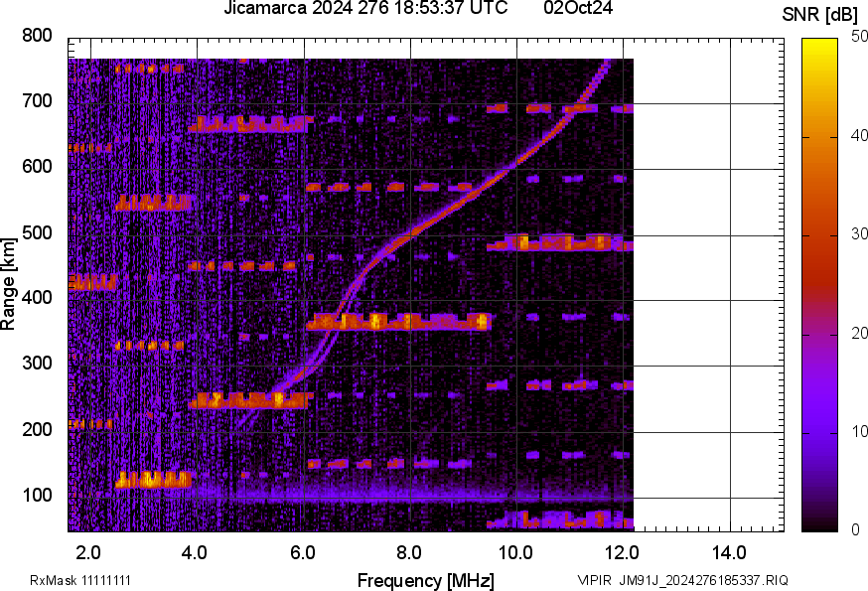The height and width of the screenshot is (591, 868).
Task: Click the '0' colorbar tick label
Action: (855, 529)
